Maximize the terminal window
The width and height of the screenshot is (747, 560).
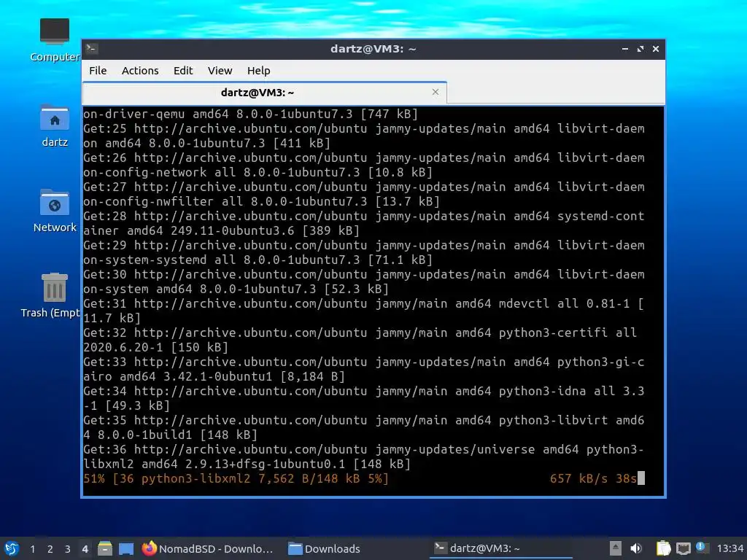point(640,49)
